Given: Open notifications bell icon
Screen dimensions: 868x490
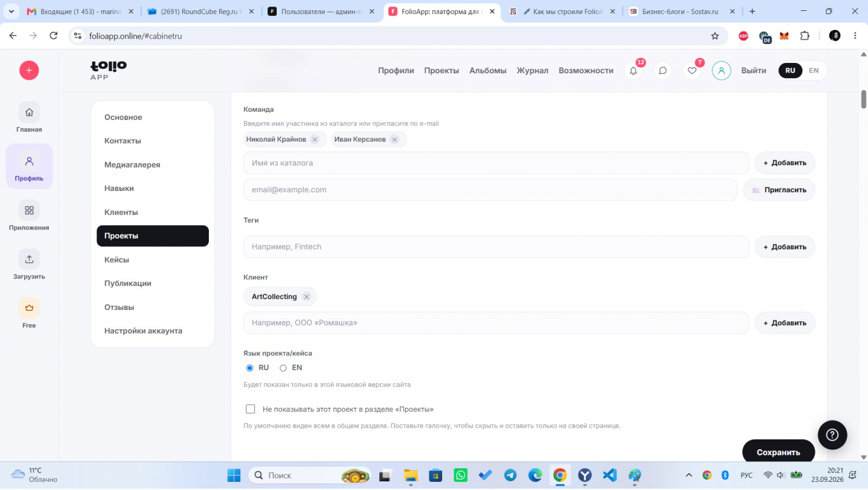Looking at the screenshot, I should 633,71.
